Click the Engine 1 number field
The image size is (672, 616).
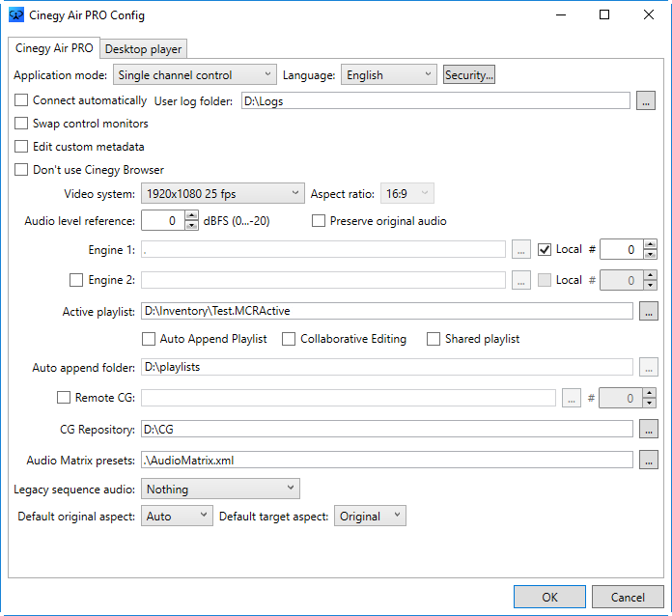tap(622, 249)
